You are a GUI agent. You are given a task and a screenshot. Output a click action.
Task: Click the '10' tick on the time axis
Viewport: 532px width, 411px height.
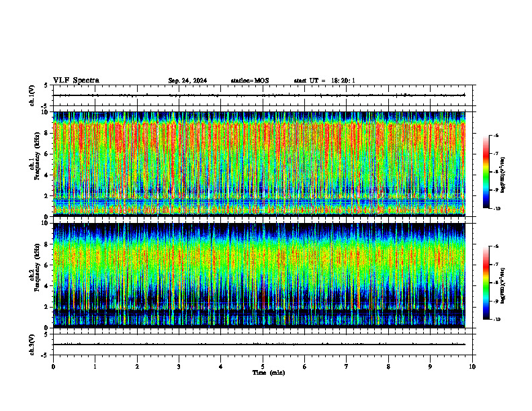(x=472, y=367)
